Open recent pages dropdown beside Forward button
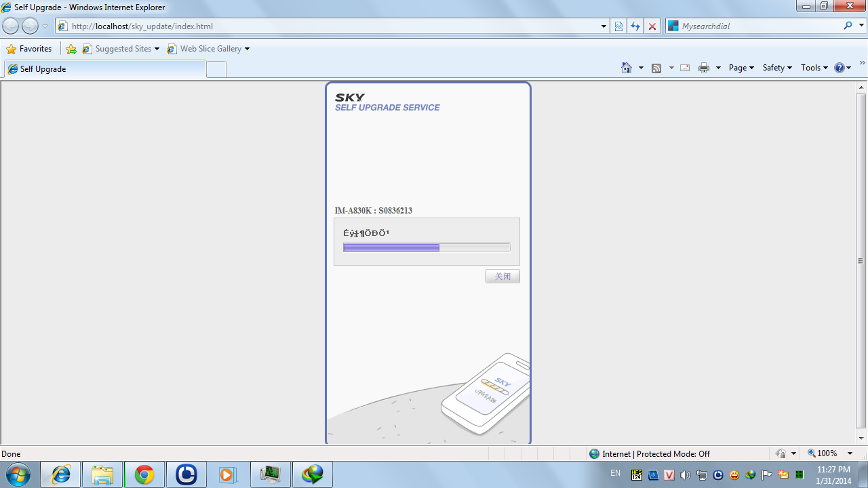 pyautogui.click(x=45, y=26)
